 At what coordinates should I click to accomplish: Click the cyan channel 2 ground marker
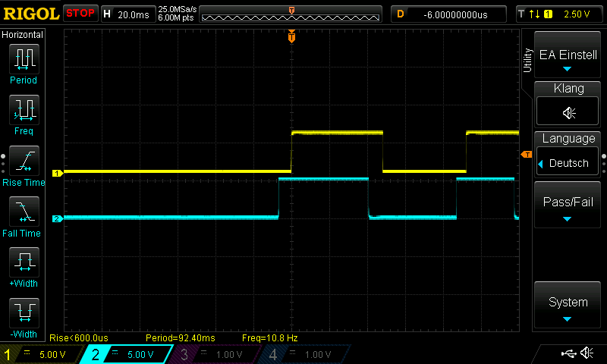[x=58, y=219]
